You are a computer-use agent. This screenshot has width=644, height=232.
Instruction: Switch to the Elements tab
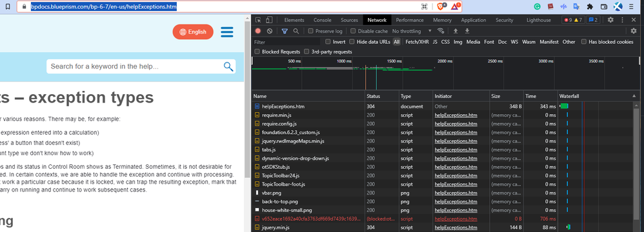point(294,20)
